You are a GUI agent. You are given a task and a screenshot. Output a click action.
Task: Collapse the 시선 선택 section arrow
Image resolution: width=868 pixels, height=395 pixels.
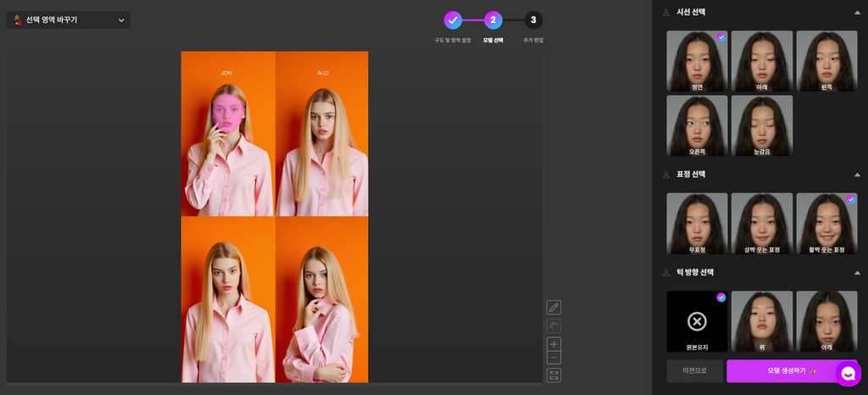[x=858, y=12]
